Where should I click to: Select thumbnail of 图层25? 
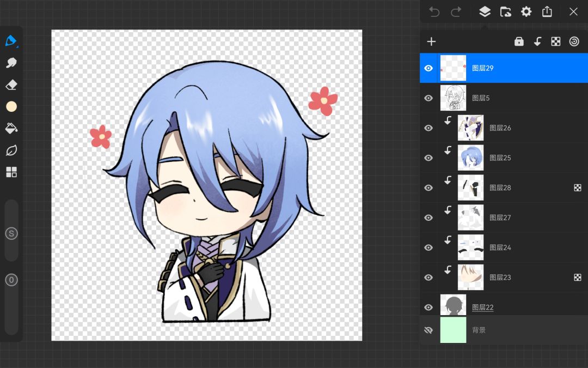coord(470,158)
